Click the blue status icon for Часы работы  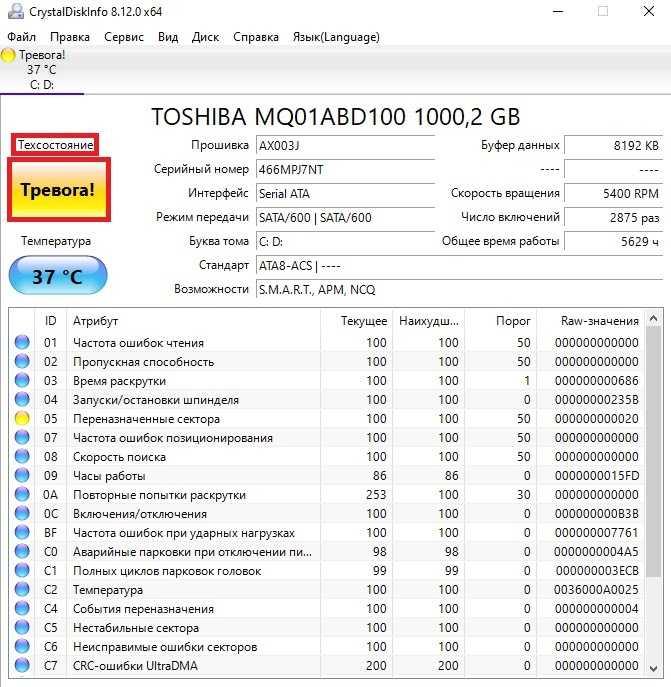click(x=22, y=475)
